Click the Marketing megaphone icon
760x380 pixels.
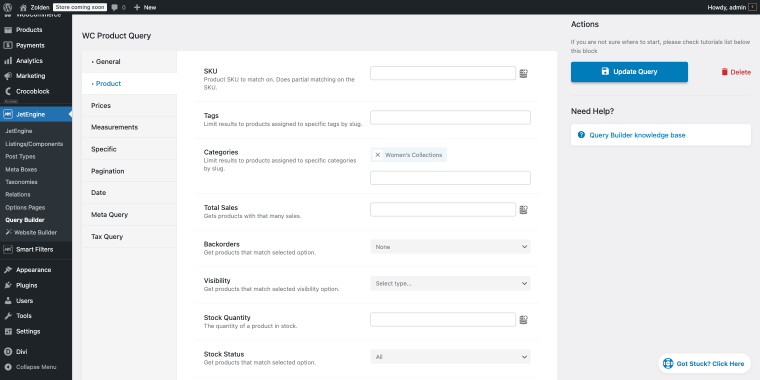8,76
